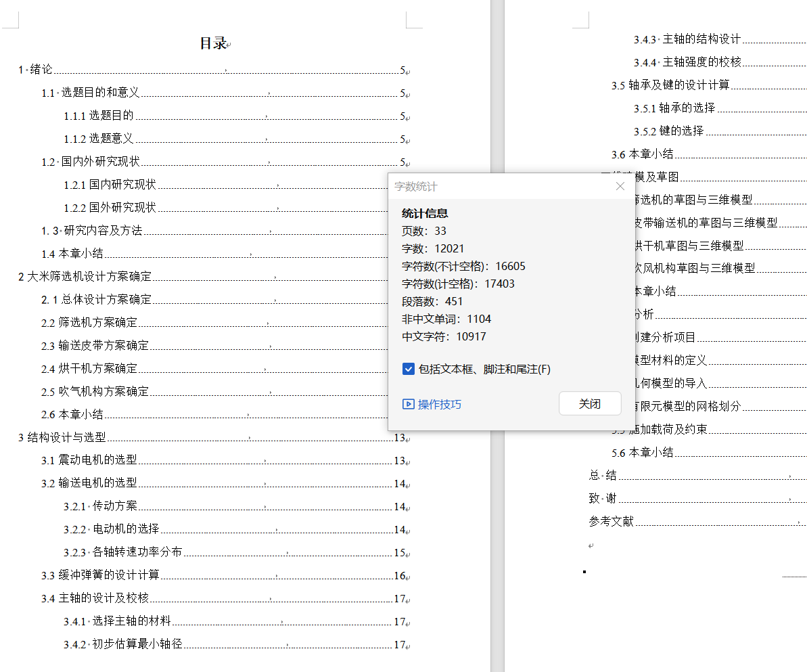Select the contents entry 3.1 震动电机的选型

coord(226,460)
